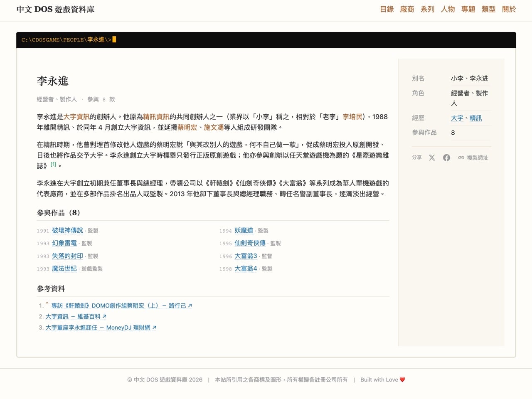Open the 系列 nav item
Viewport: 532px width, 399px height.
(x=427, y=9)
